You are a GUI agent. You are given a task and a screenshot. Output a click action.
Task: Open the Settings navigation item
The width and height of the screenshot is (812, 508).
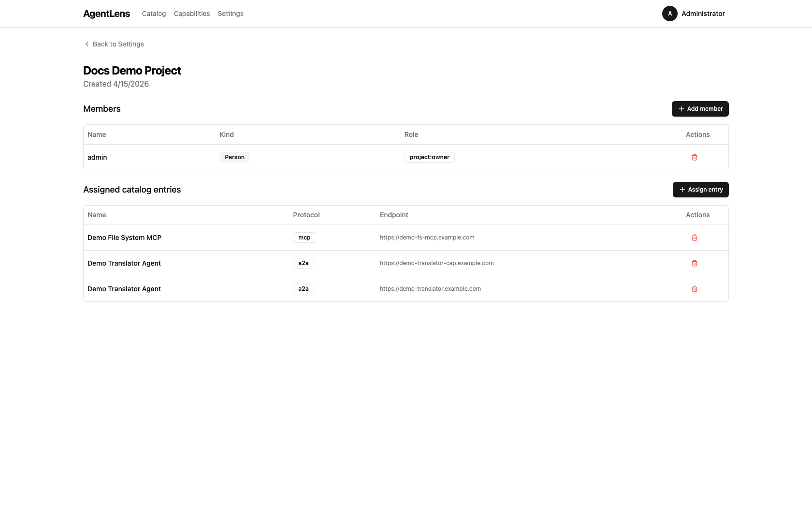[230, 14]
